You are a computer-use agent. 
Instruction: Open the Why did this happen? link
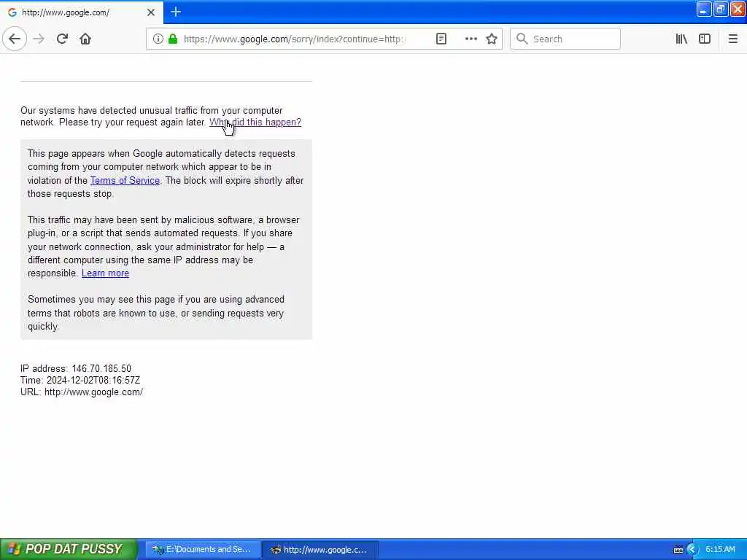click(x=255, y=122)
